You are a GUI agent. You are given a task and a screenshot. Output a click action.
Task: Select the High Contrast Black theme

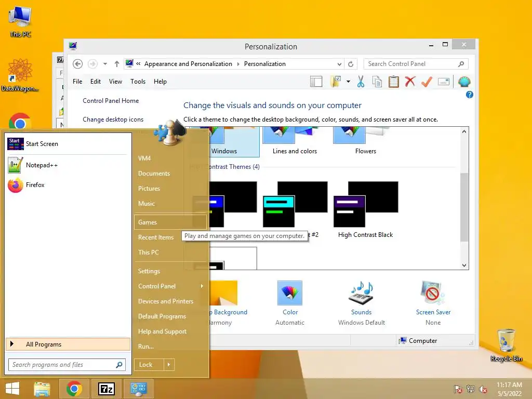(365, 210)
